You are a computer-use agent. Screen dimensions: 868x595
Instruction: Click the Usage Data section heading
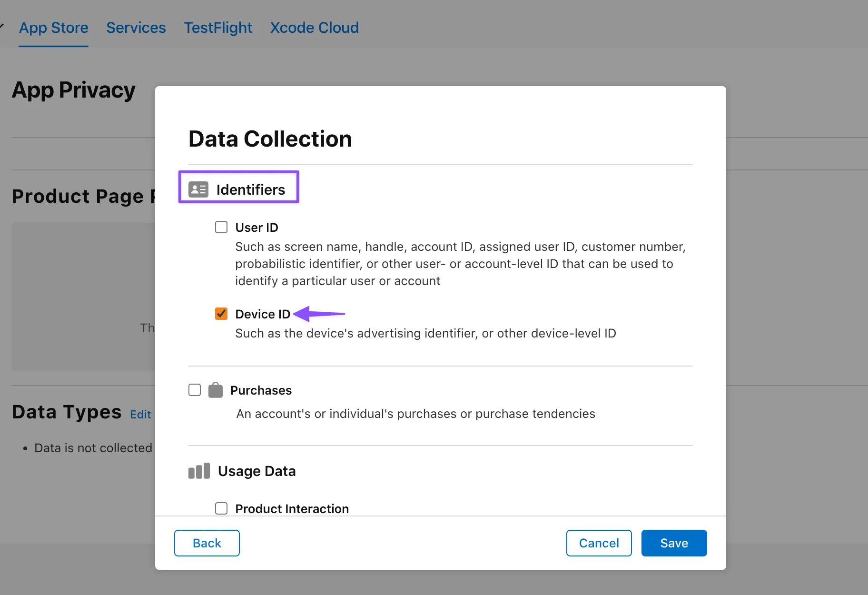[x=256, y=471]
